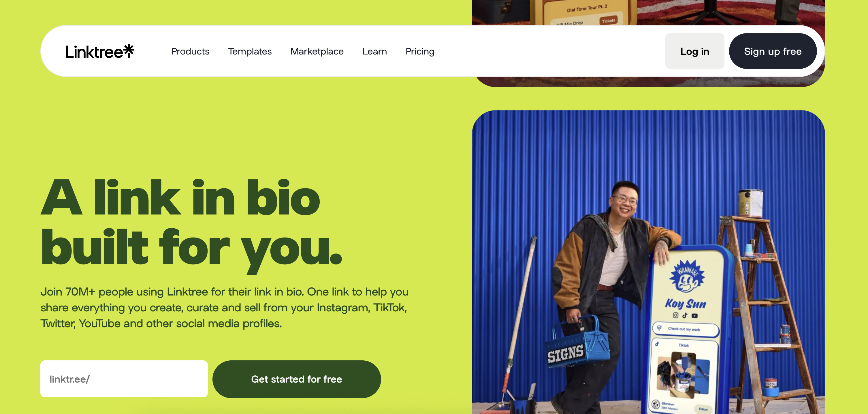
Task: Click the Linktree logo in the navbar
Action: click(x=100, y=51)
